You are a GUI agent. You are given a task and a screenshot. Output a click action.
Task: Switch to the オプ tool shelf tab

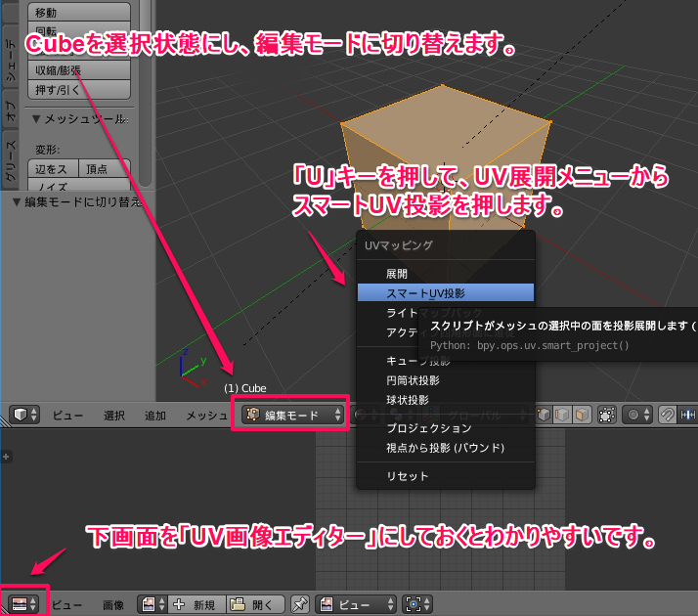coord(10,110)
